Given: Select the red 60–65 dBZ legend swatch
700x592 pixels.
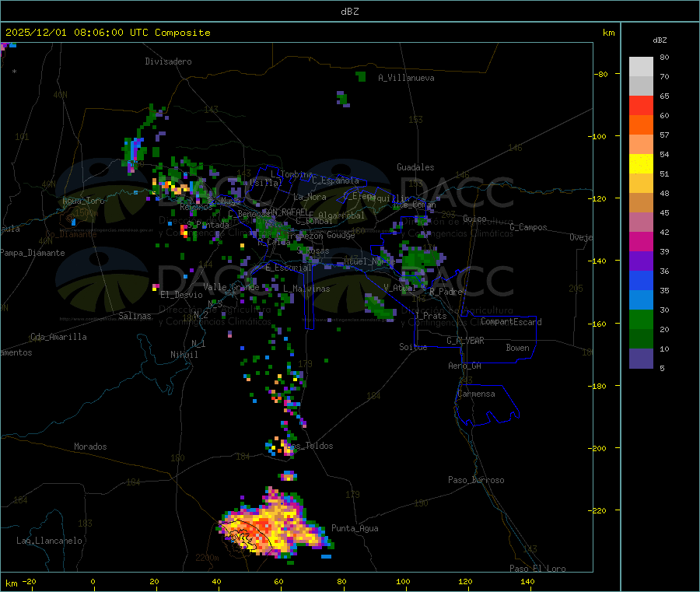Looking at the screenshot, I should 641,105.
